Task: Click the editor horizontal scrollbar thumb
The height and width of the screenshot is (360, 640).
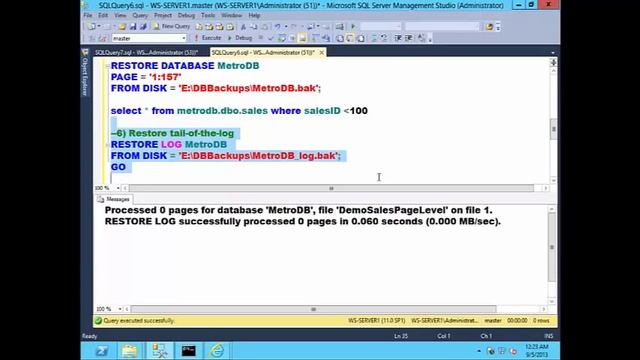Action: coord(331,188)
